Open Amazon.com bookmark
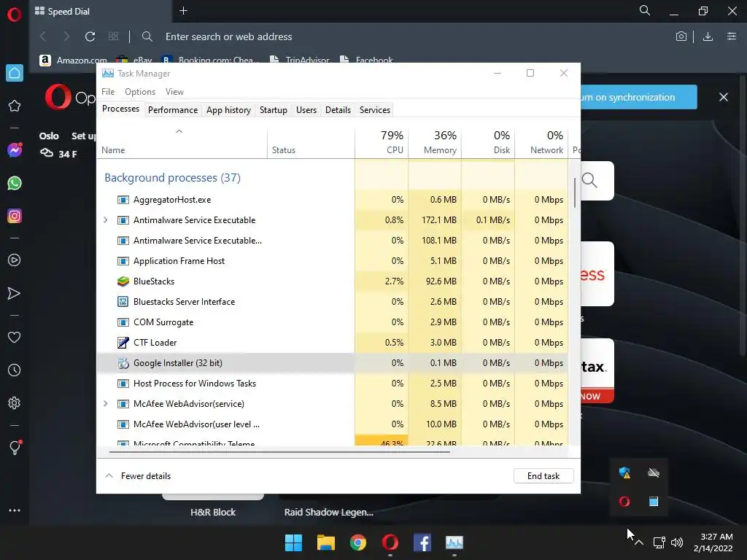The height and width of the screenshot is (560, 747). (74, 61)
